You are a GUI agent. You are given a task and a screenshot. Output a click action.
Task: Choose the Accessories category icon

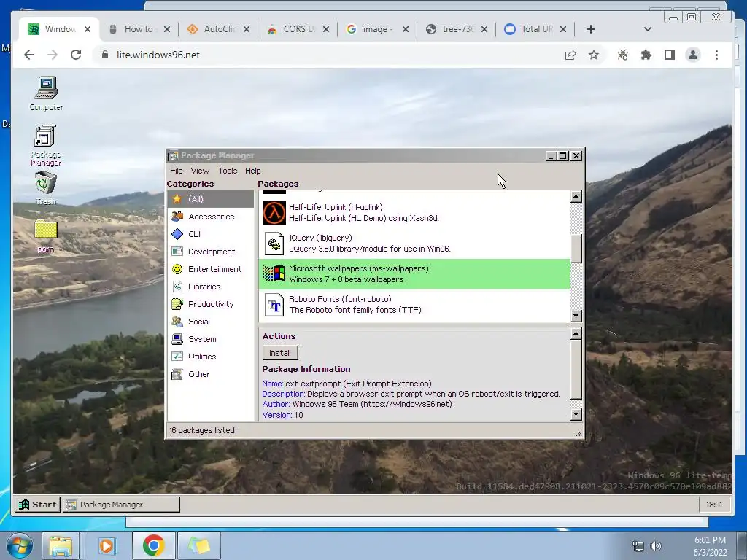[x=177, y=217]
